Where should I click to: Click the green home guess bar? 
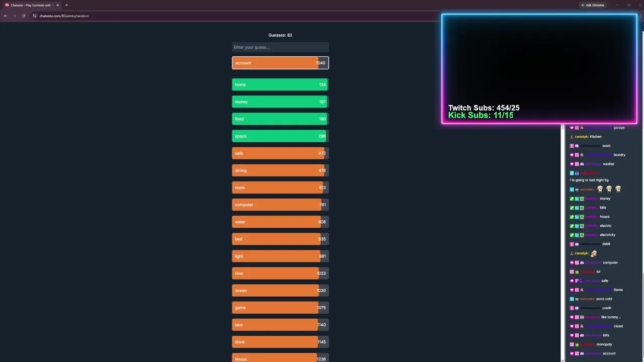pyautogui.click(x=280, y=84)
